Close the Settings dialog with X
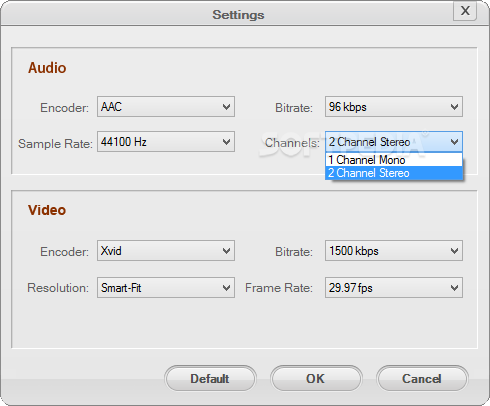 [x=465, y=11]
